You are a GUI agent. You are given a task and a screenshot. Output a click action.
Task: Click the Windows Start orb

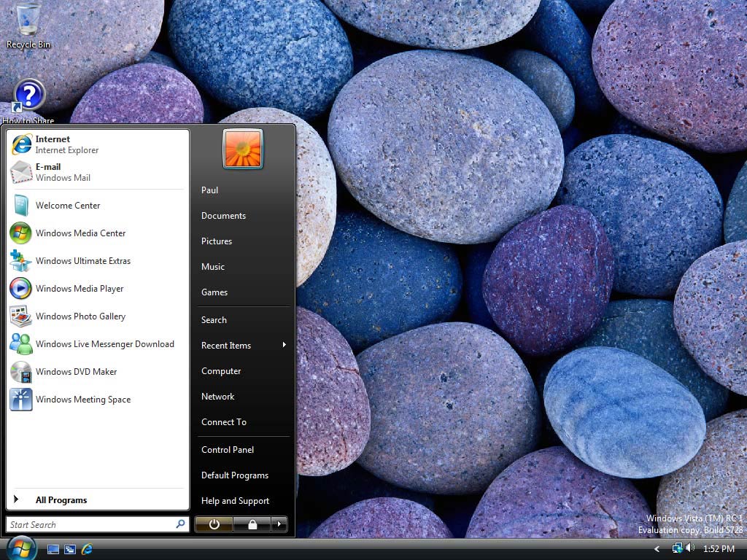click(20, 548)
